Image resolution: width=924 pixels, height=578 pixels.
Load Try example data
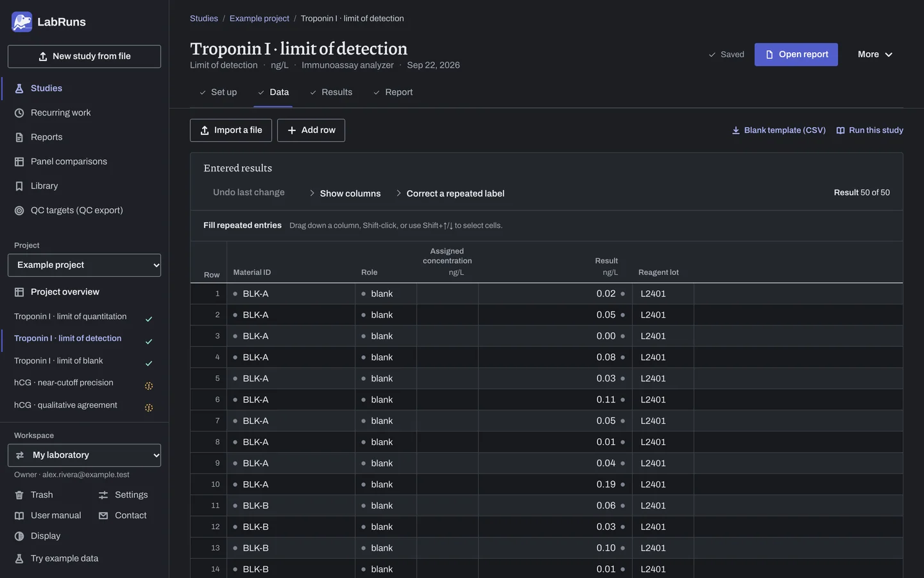pos(56,559)
